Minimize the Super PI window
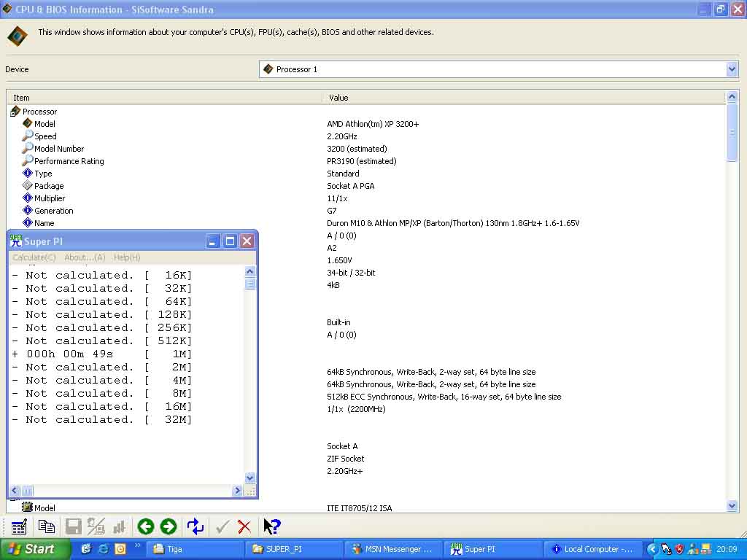The height and width of the screenshot is (560, 747). coord(213,241)
